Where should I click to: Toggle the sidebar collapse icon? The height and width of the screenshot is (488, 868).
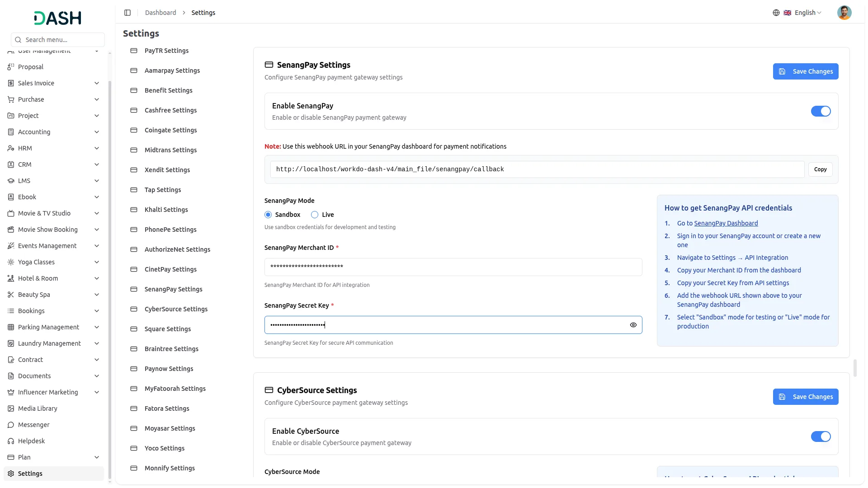[127, 13]
